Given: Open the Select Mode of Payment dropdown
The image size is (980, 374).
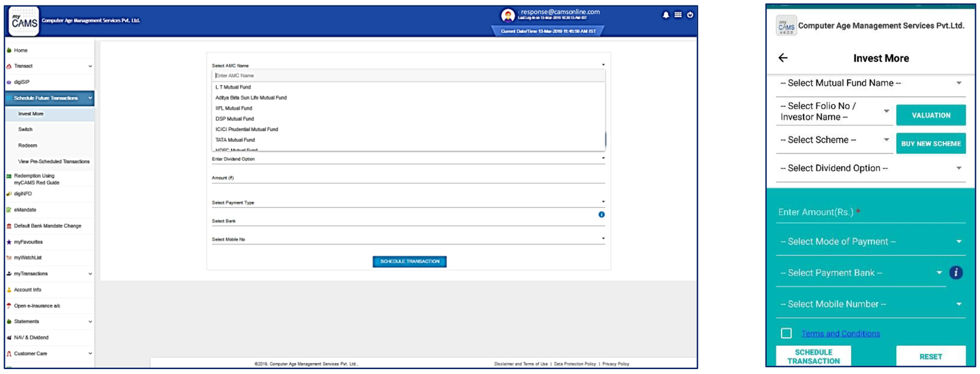Looking at the screenshot, I should (x=870, y=242).
